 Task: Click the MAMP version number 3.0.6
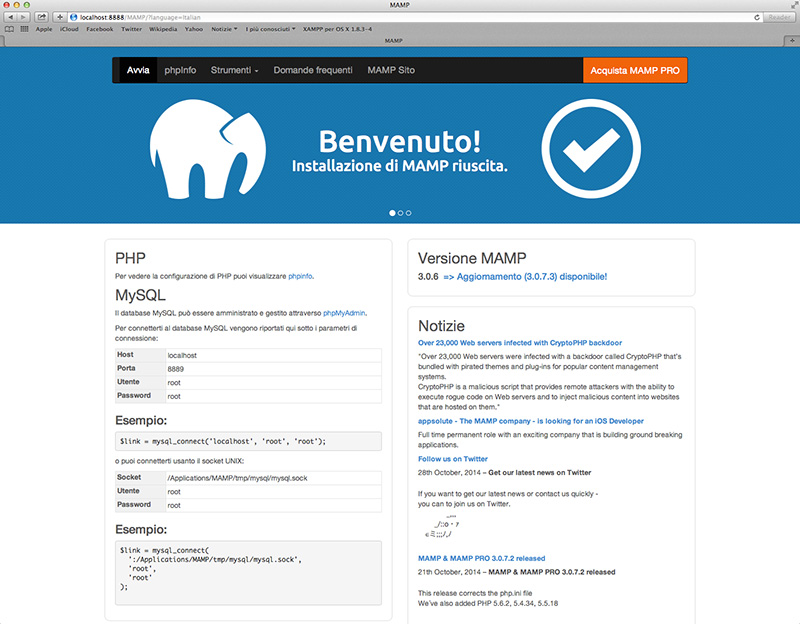tap(428, 277)
